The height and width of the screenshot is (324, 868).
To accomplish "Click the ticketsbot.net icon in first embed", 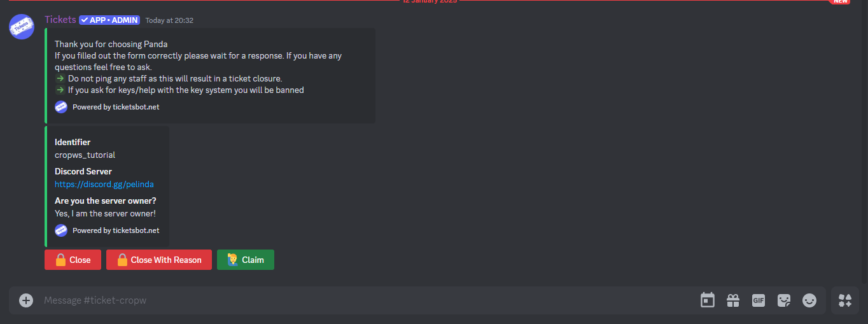I will point(61,107).
